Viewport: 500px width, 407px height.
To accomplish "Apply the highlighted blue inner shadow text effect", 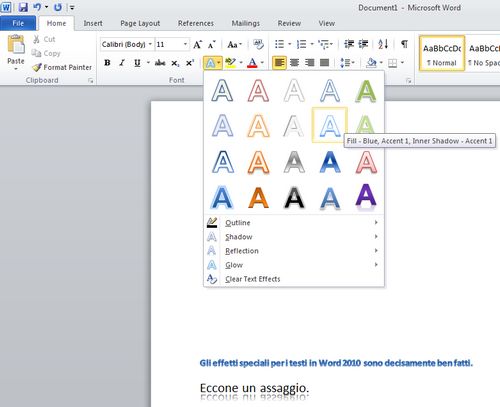I will pos(330,126).
